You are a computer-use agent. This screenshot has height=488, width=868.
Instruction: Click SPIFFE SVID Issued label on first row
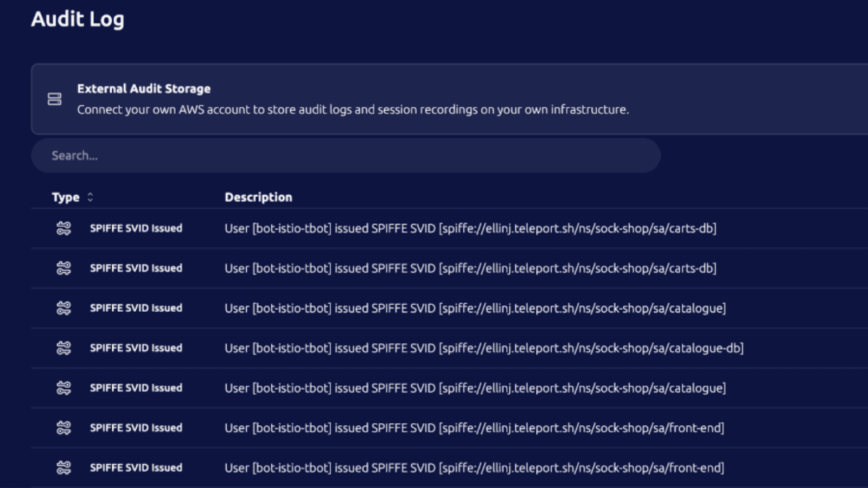point(136,228)
